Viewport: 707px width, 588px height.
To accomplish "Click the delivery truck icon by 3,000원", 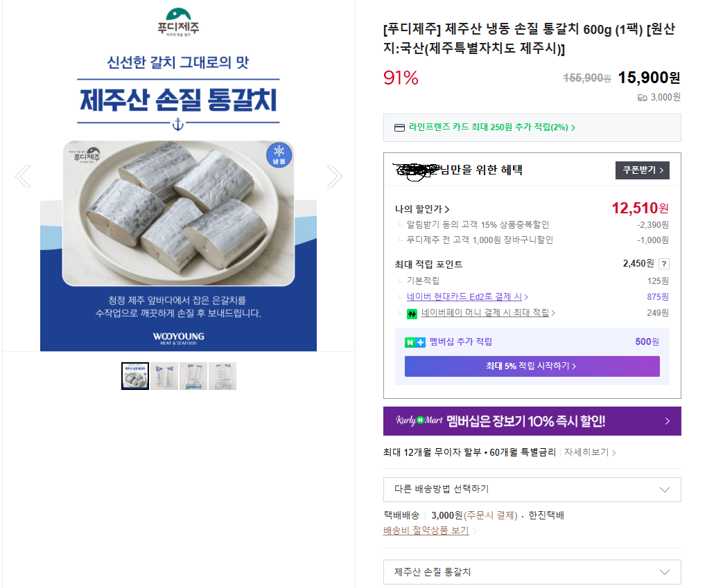I will [642, 98].
